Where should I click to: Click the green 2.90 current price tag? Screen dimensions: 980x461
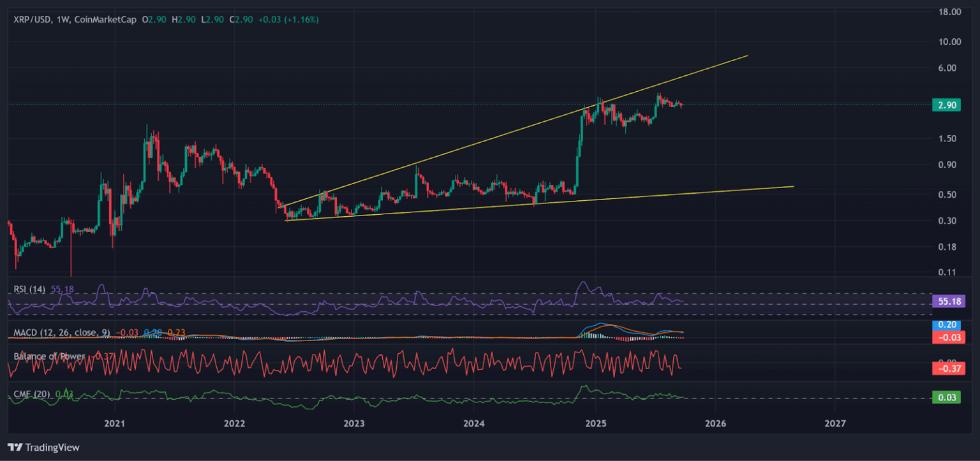(x=946, y=105)
